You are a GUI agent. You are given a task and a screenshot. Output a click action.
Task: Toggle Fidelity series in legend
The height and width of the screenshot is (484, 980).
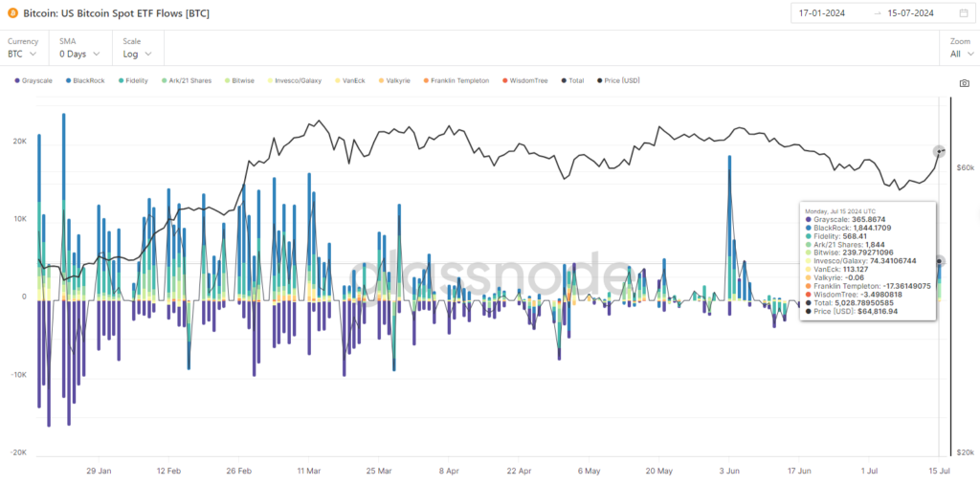[x=132, y=80]
